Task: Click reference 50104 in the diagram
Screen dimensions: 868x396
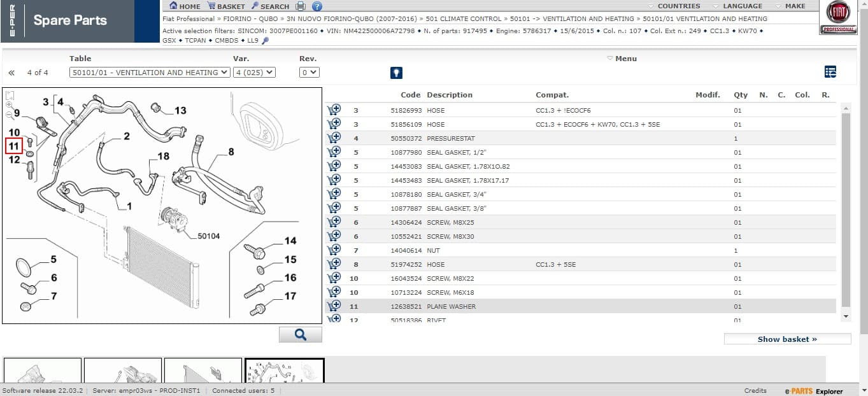Action: 209,236
